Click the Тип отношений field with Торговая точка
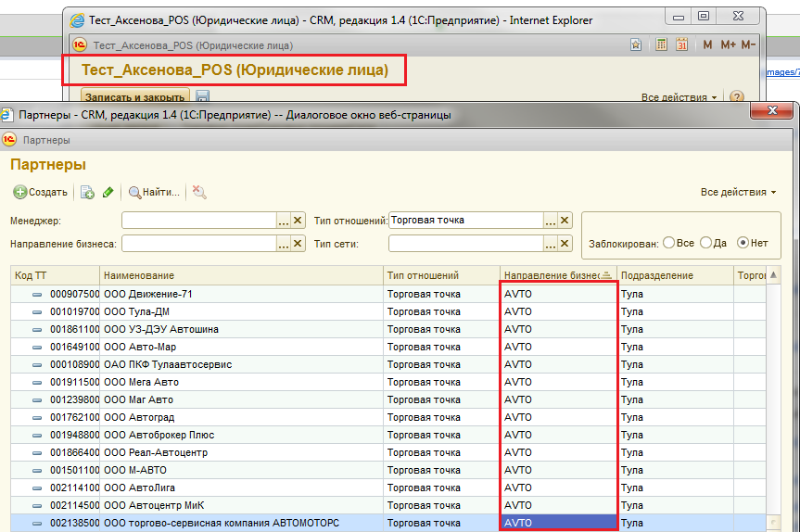Image resolution: width=800 pixels, height=532 pixels. click(465, 221)
